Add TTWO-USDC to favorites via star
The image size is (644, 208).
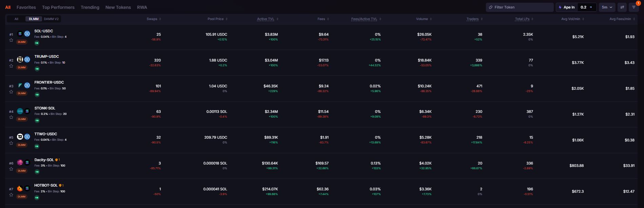(11, 143)
